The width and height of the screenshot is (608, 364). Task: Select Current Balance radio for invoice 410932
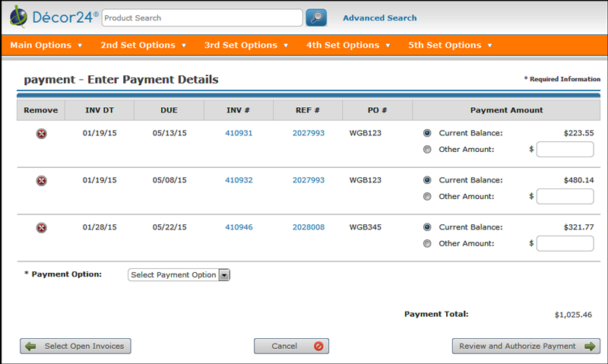click(x=427, y=180)
